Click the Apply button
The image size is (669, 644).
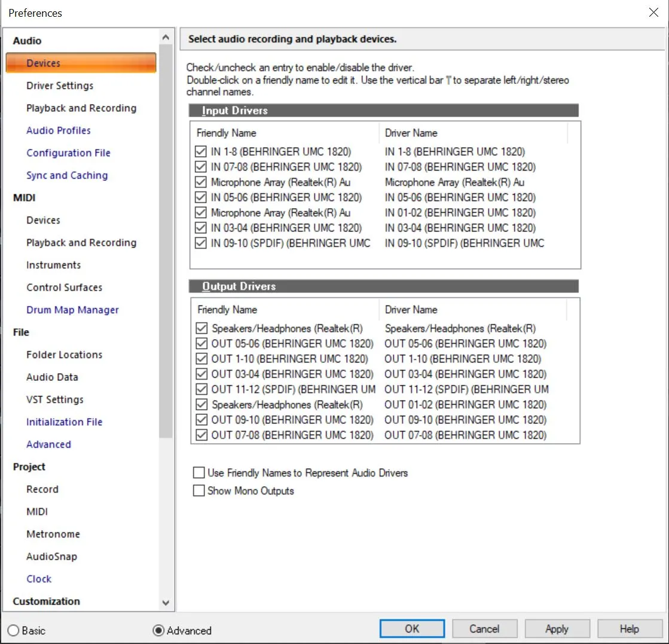[x=557, y=628]
